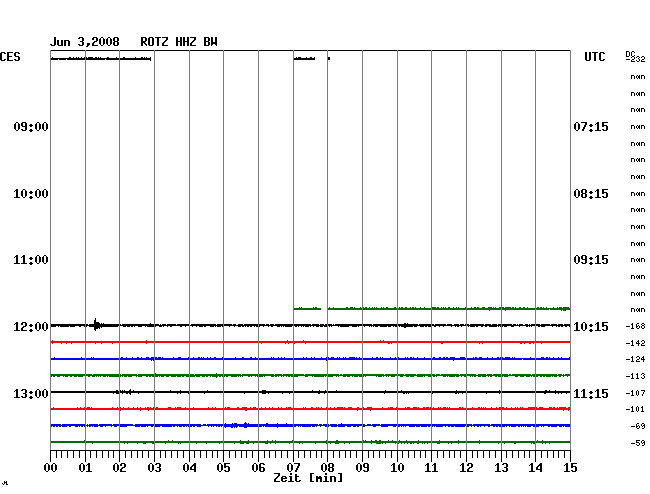The image size is (650, 494).
Task: Click the short top black segment after minute 07
Action: click(x=304, y=59)
